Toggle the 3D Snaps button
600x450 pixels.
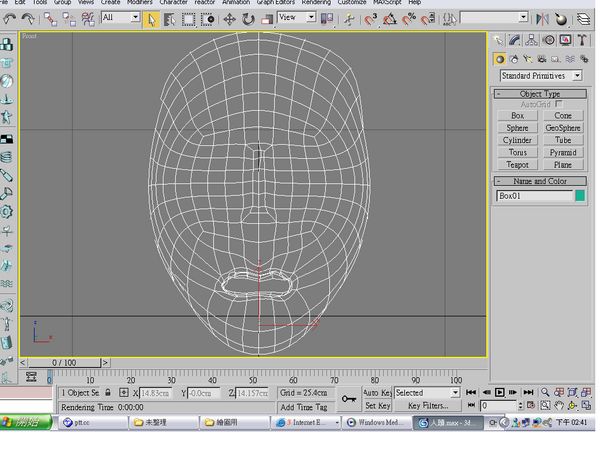click(x=370, y=19)
